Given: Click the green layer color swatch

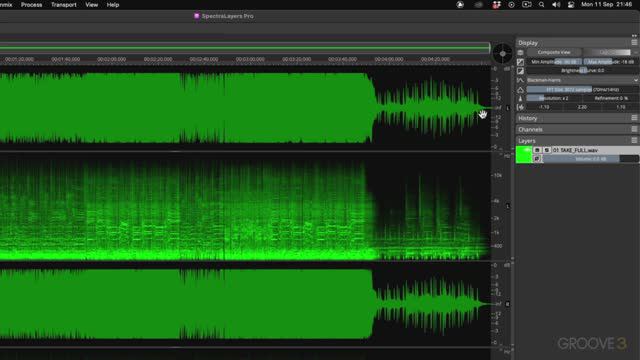Looking at the screenshot, I should click(524, 155).
